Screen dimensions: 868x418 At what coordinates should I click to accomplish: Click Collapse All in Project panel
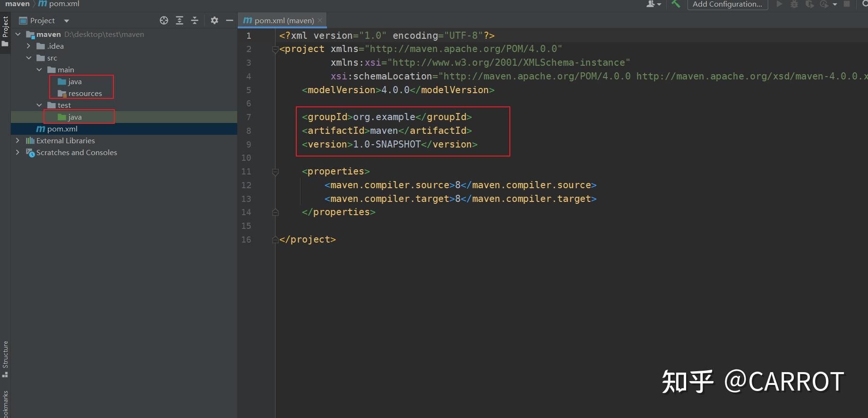coord(195,20)
